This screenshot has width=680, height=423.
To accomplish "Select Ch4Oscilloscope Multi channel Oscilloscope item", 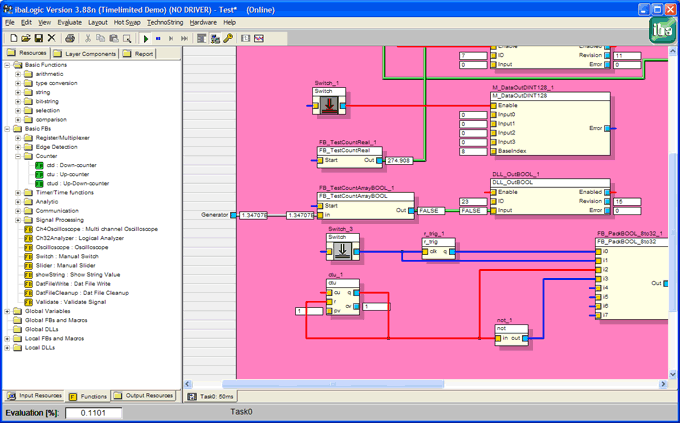I will [x=91, y=229].
